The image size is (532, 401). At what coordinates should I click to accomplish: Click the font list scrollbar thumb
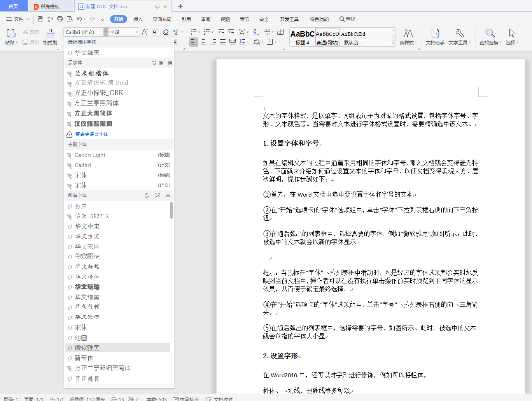click(171, 210)
